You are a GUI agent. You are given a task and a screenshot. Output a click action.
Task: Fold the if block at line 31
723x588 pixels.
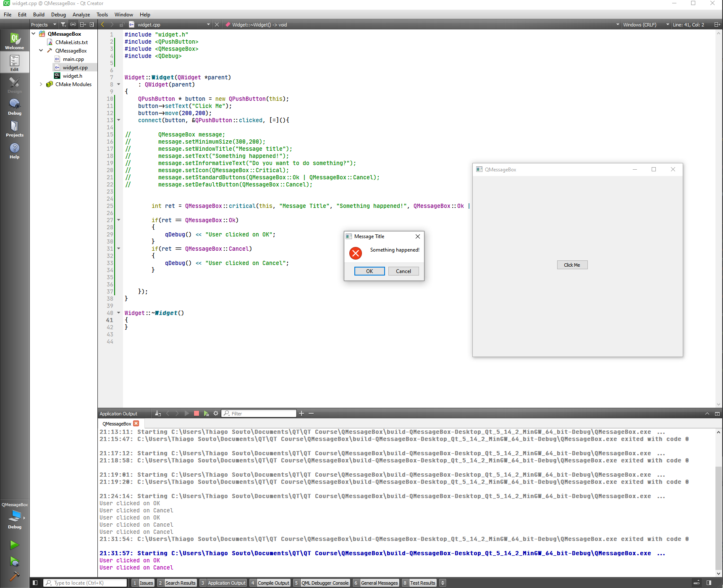click(x=119, y=249)
